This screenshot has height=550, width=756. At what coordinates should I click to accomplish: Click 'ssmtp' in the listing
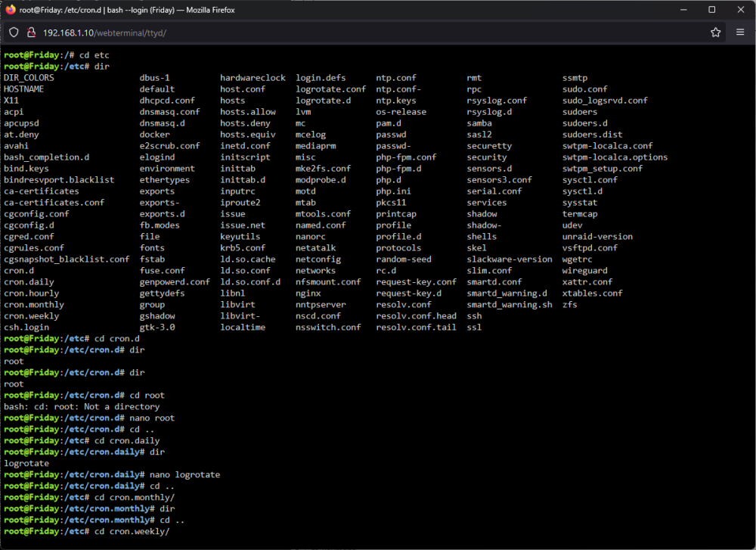[x=575, y=78]
